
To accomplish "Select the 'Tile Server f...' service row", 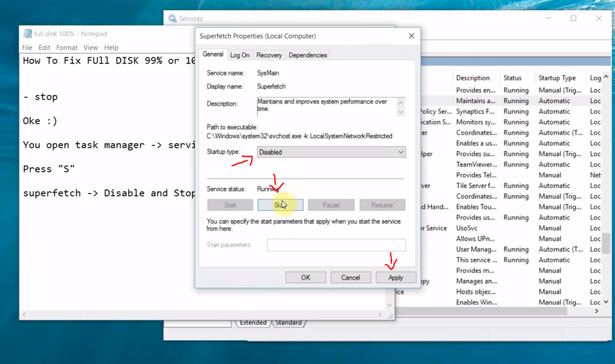I will pyautogui.click(x=512, y=185).
